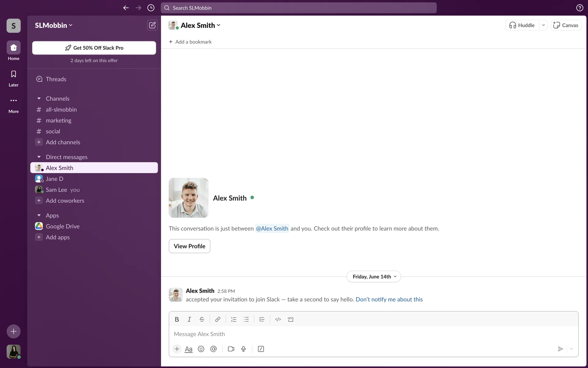This screenshot has height=368, width=588.
Task: Record a video clip
Action: [231, 349]
